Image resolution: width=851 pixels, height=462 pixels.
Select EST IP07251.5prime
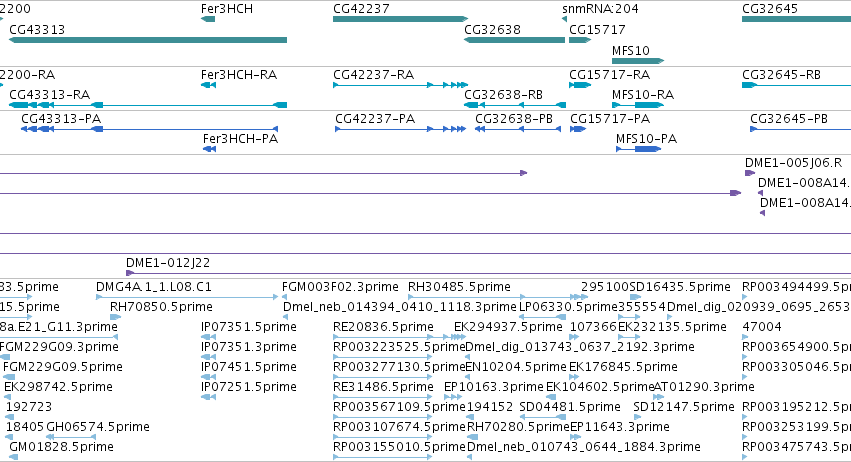pos(208,397)
